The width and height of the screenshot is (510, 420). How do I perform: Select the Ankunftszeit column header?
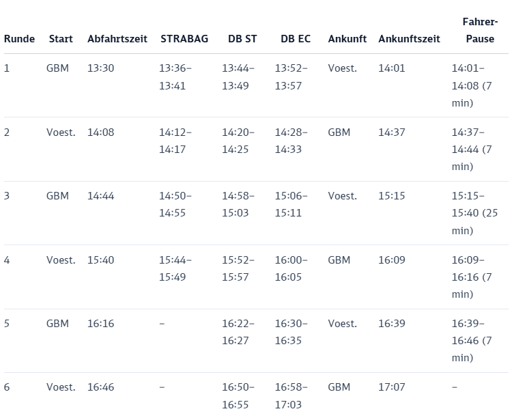tap(409, 39)
